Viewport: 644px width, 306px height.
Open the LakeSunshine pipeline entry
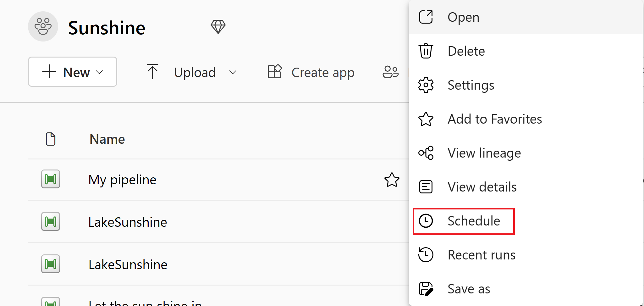(x=128, y=222)
